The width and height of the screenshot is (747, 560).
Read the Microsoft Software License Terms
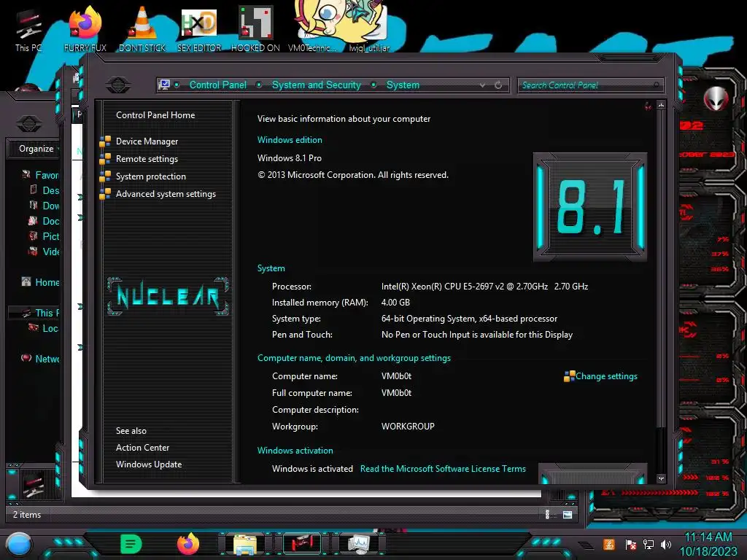pyautogui.click(x=443, y=469)
